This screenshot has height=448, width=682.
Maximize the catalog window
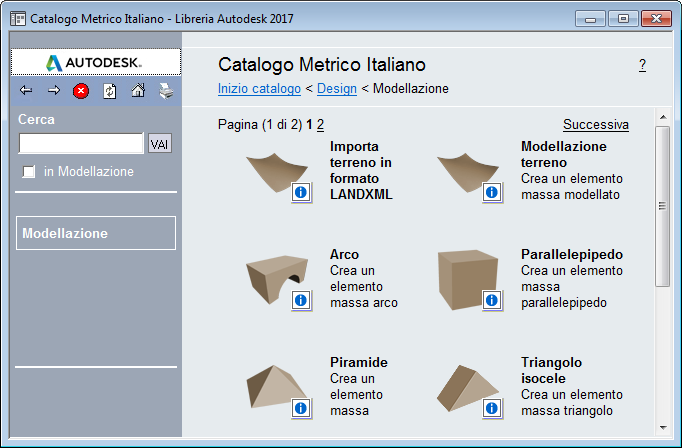(623, 19)
